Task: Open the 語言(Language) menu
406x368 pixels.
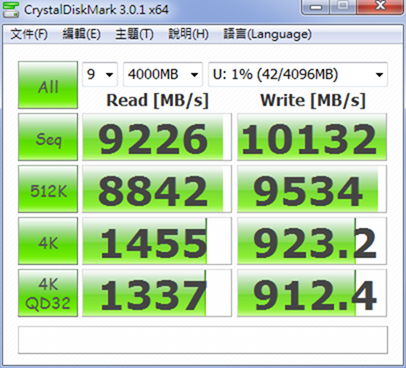Action: tap(267, 34)
